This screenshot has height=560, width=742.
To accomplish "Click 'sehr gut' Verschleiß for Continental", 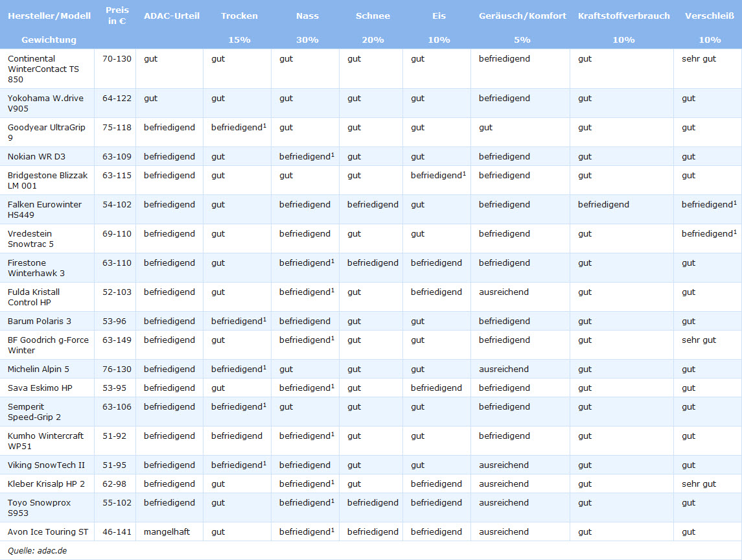I will click(699, 59).
